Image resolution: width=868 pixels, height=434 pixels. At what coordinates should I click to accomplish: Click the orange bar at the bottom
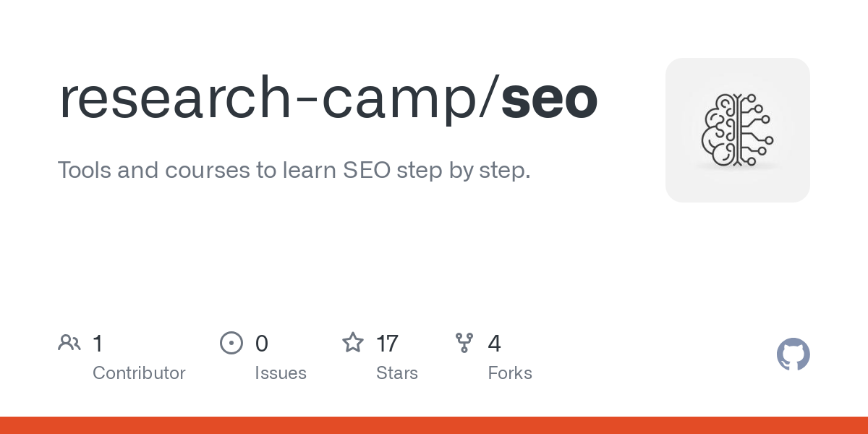coord(434,425)
